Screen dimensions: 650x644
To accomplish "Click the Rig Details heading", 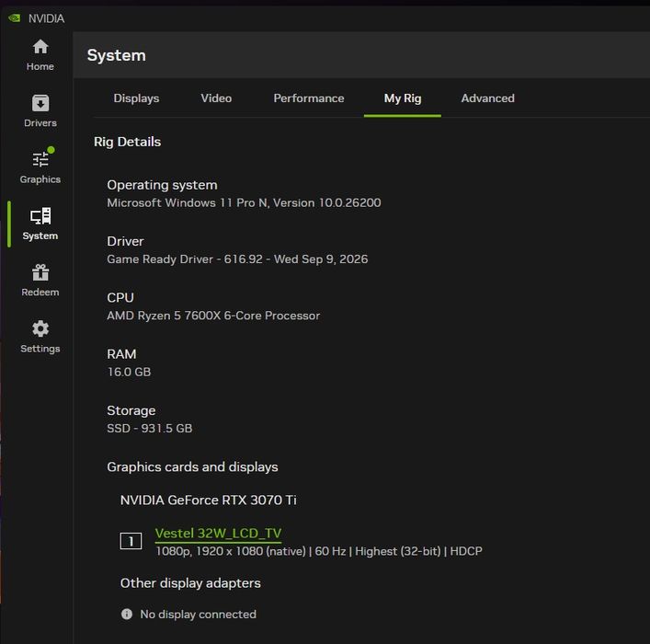I will point(127,142).
